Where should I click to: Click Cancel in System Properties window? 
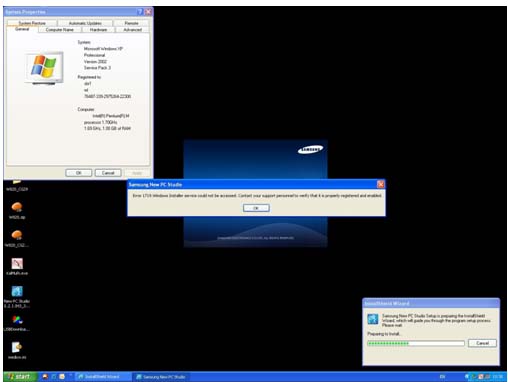108,173
